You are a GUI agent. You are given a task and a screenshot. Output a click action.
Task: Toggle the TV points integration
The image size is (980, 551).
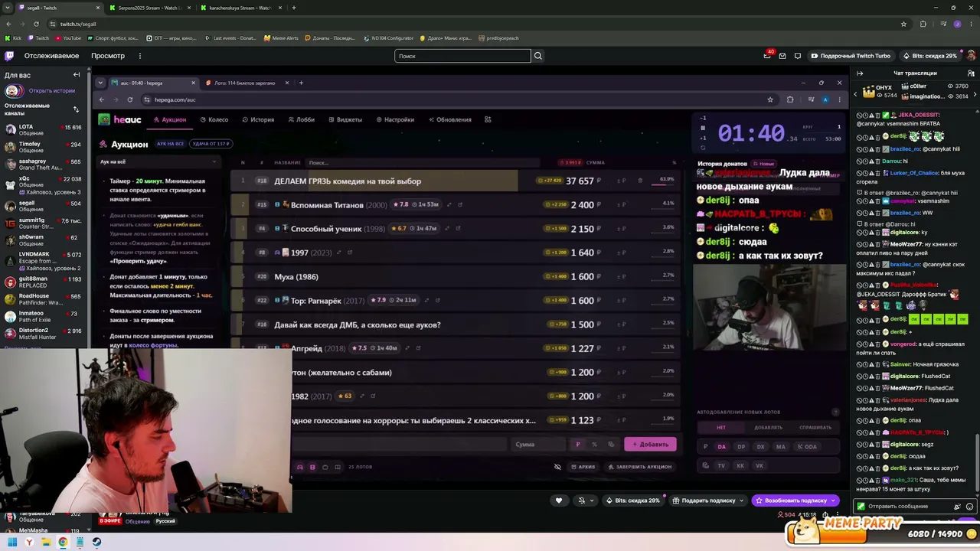(x=721, y=465)
